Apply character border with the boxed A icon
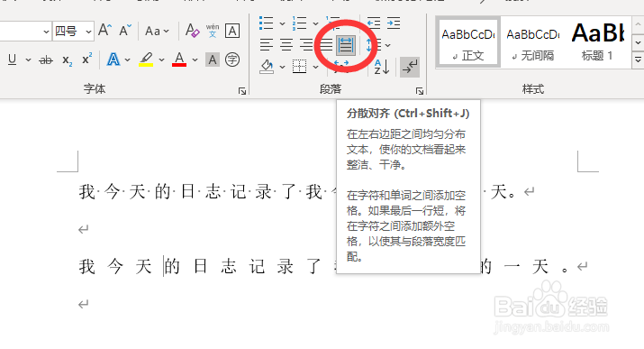 click(232, 31)
